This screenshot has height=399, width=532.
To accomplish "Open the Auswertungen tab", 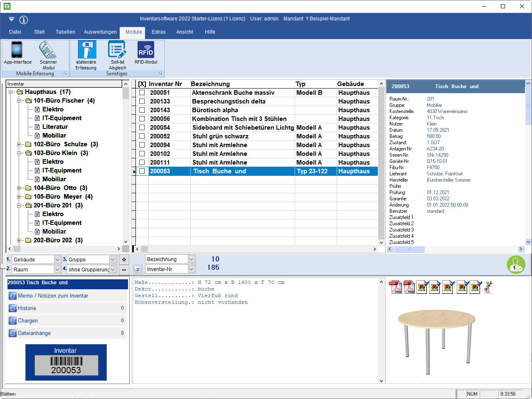I will click(x=100, y=32).
